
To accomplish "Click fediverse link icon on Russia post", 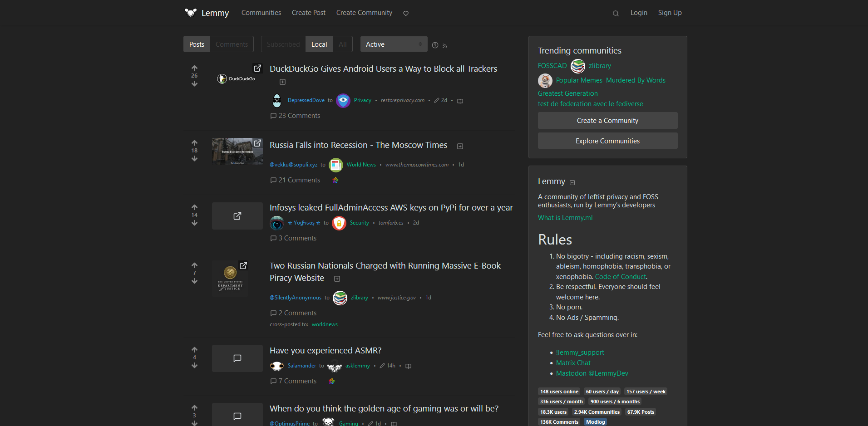I will tap(335, 181).
